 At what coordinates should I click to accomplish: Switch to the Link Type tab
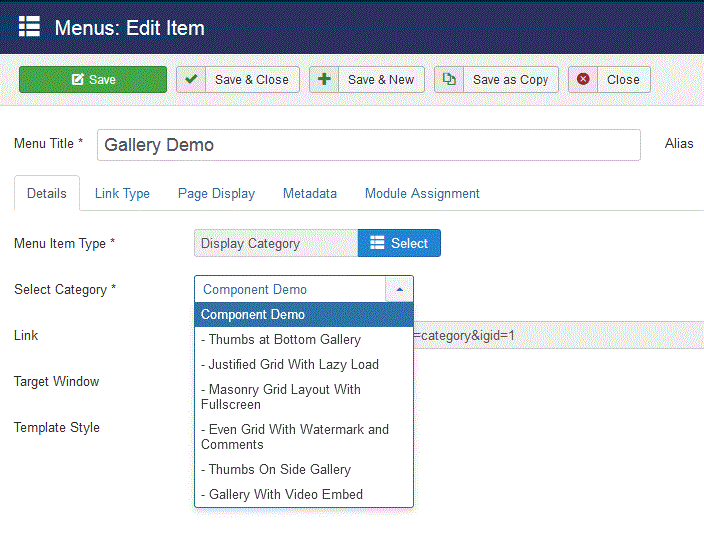[122, 194]
